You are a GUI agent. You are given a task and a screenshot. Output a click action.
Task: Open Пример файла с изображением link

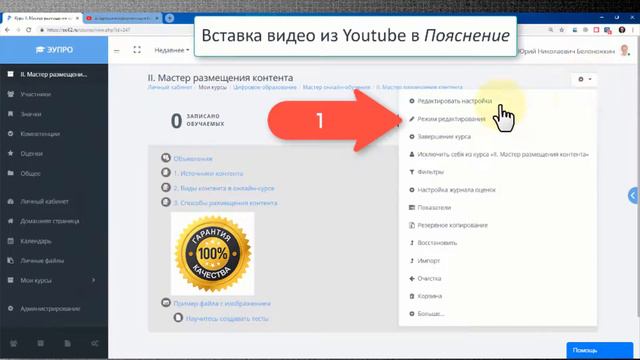[x=222, y=303]
